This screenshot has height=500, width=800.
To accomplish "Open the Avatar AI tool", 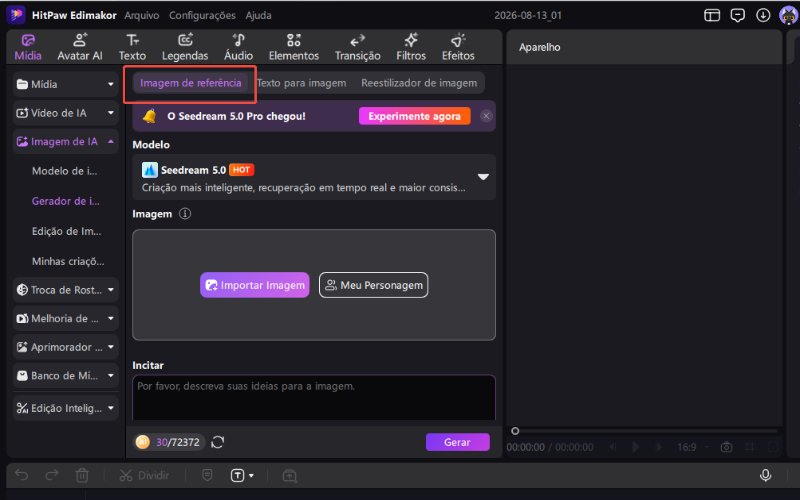I will (x=80, y=47).
